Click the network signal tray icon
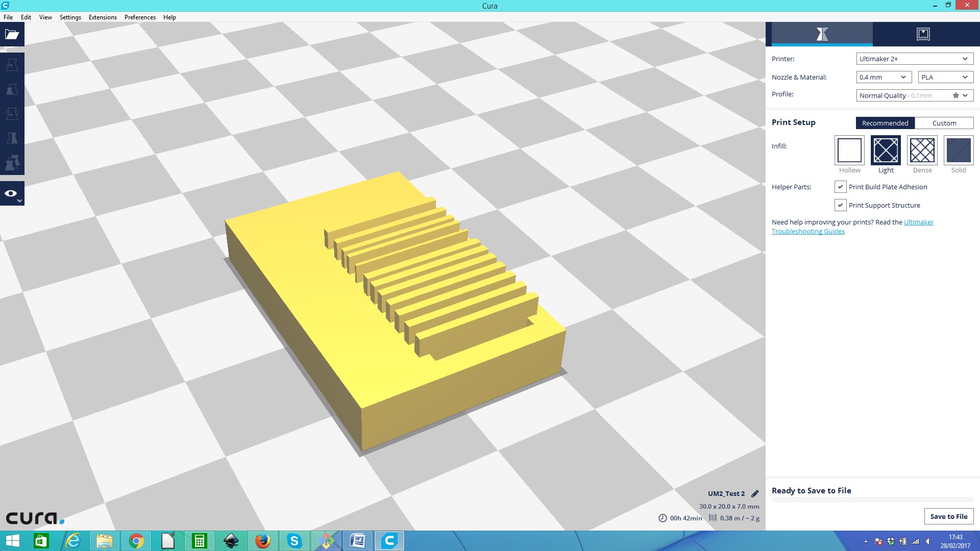The width and height of the screenshot is (980, 551). [x=915, y=541]
